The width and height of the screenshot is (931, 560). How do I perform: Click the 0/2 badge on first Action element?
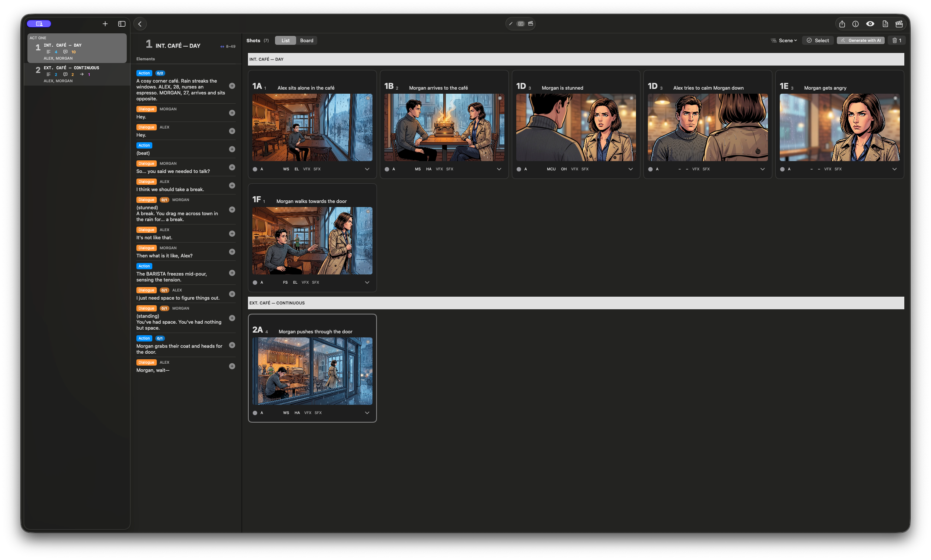point(160,73)
